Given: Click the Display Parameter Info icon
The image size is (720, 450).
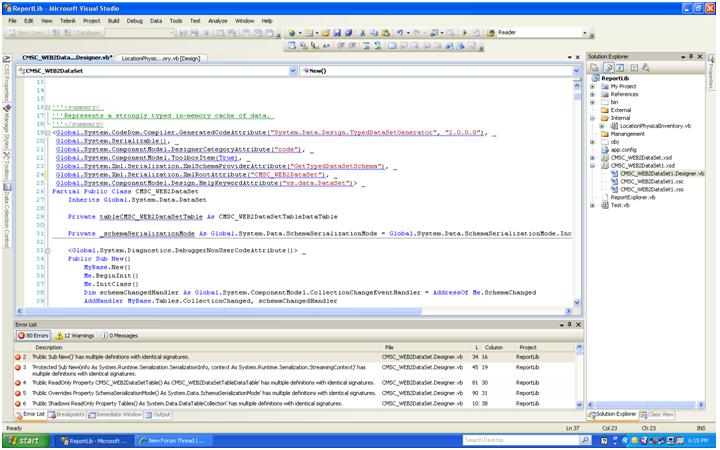Looking at the screenshot, I should (303, 45).
